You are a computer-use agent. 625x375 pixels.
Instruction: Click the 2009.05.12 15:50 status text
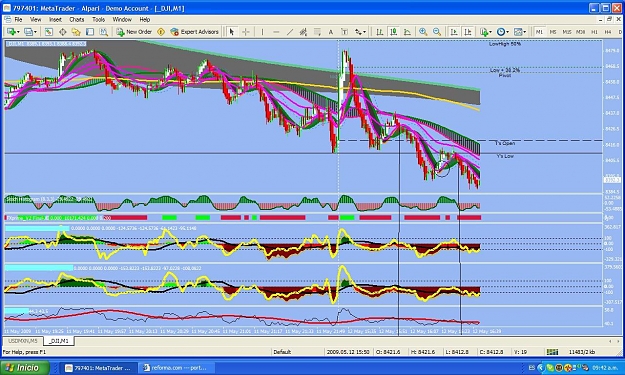(x=348, y=352)
